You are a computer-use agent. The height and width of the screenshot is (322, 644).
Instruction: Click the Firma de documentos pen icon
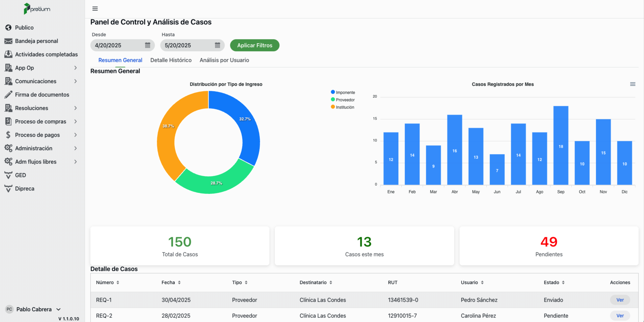pyautogui.click(x=8, y=95)
